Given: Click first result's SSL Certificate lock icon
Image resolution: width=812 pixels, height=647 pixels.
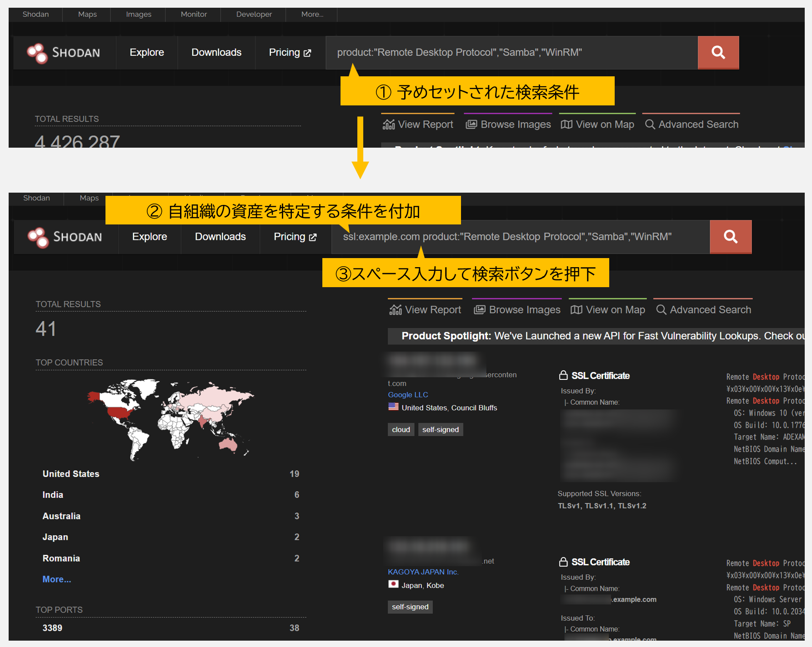Looking at the screenshot, I should (x=563, y=375).
